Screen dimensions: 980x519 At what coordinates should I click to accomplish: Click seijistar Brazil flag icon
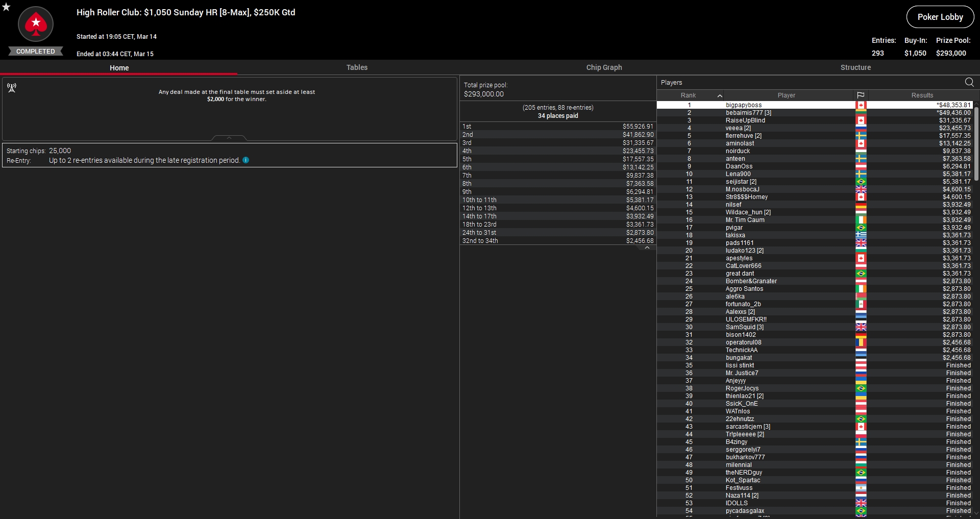click(x=861, y=182)
